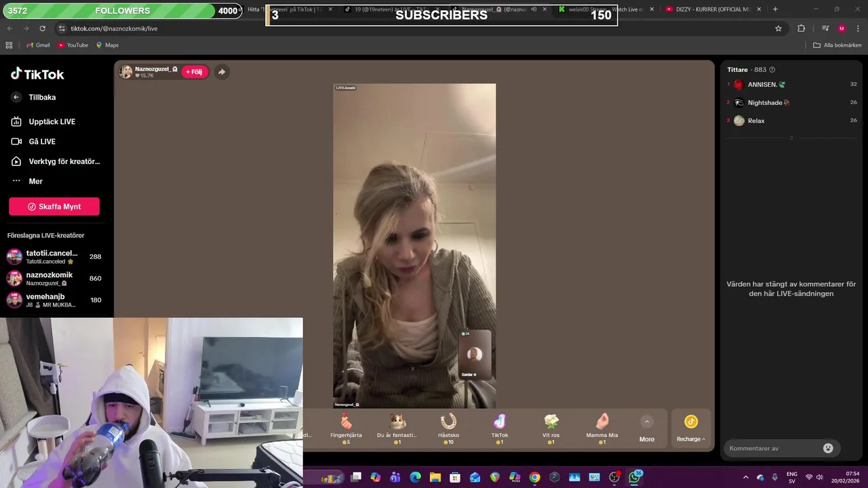868x488 pixels.
Task: Show hidden system tray icons
Action: pyautogui.click(x=746, y=478)
